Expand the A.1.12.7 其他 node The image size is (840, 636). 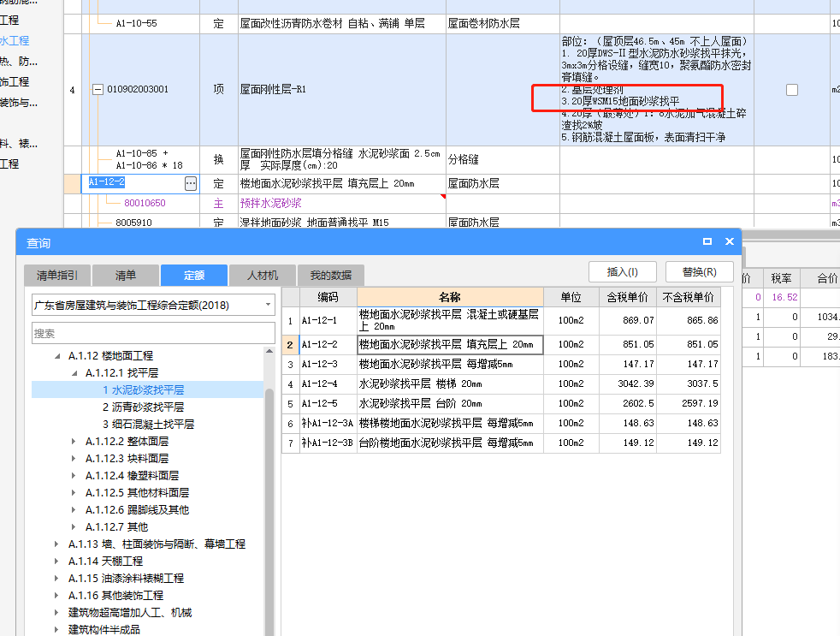(x=74, y=527)
